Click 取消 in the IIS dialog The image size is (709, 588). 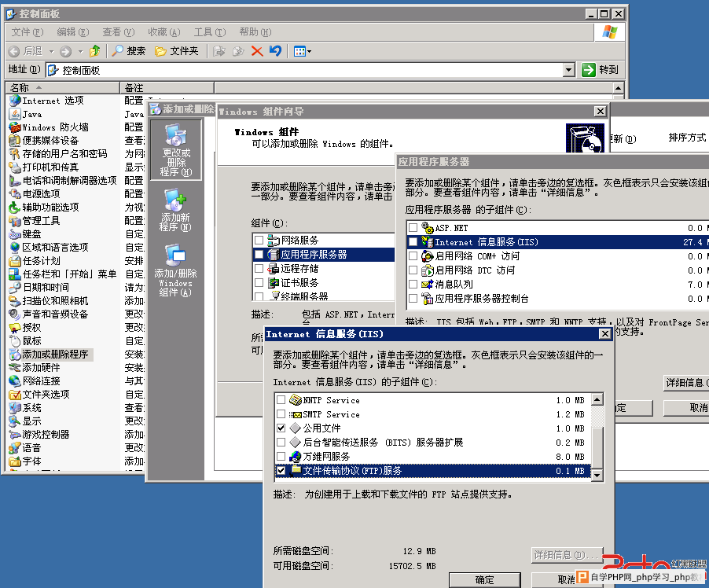tap(566, 580)
